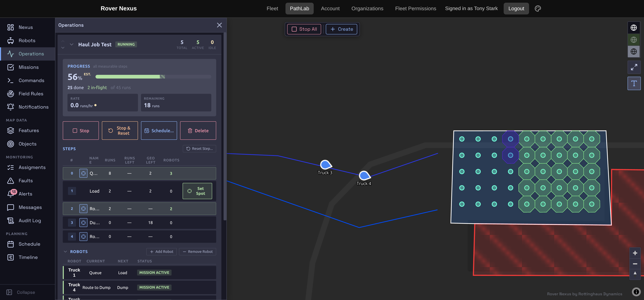Viewport: 644px width, 300px height.
Task: Select the top globe map layer
Action: click(x=633, y=28)
